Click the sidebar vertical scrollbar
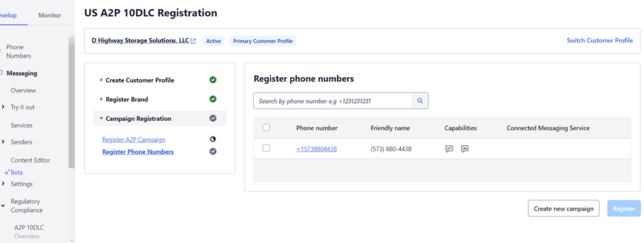The image size is (644, 243). 71,102
